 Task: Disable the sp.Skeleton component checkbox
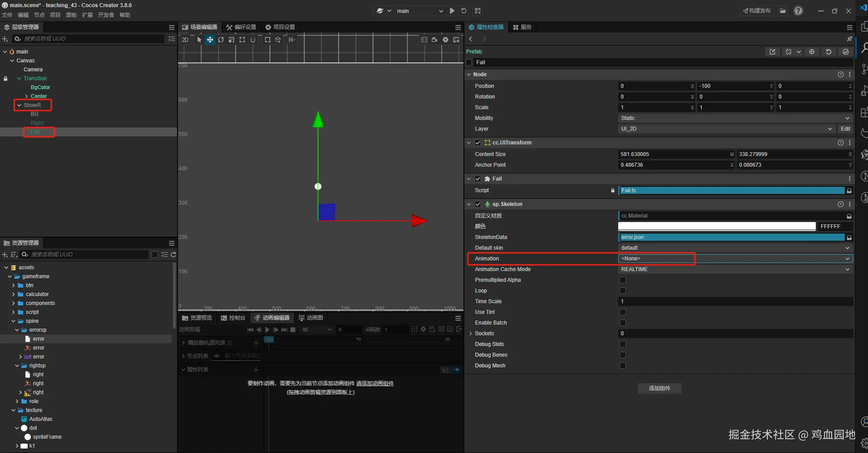[x=478, y=204]
